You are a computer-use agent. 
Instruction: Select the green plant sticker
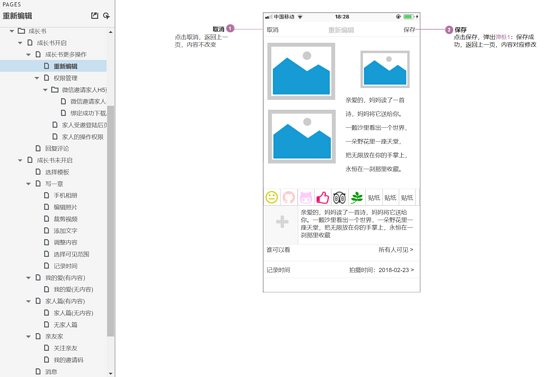coord(356,197)
